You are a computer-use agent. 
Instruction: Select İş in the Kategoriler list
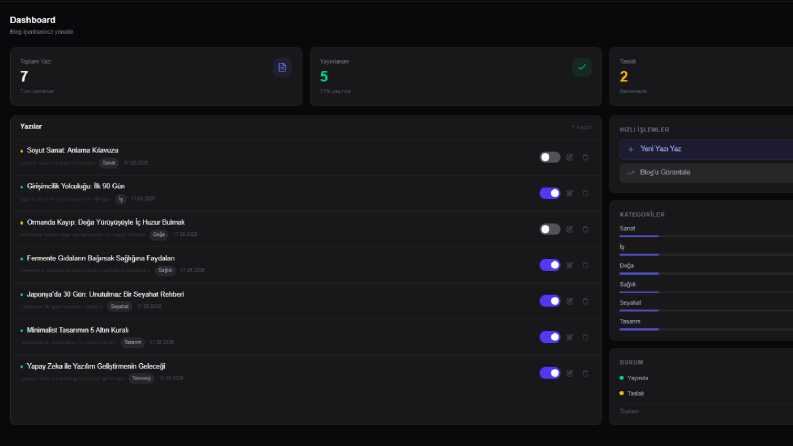coord(622,247)
